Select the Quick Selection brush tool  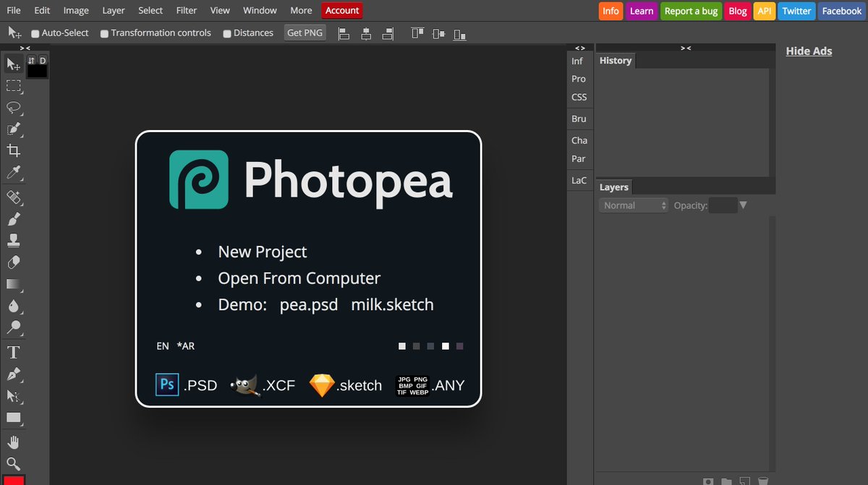pos(14,129)
